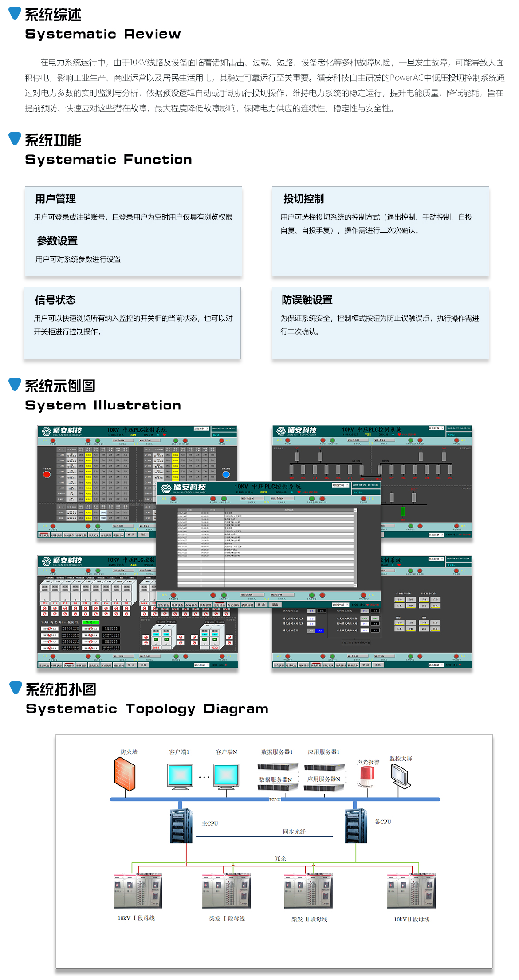The width and height of the screenshot is (519, 980).
Task: Click the 信号状态 feature card heading
Action: click(55, 300)
